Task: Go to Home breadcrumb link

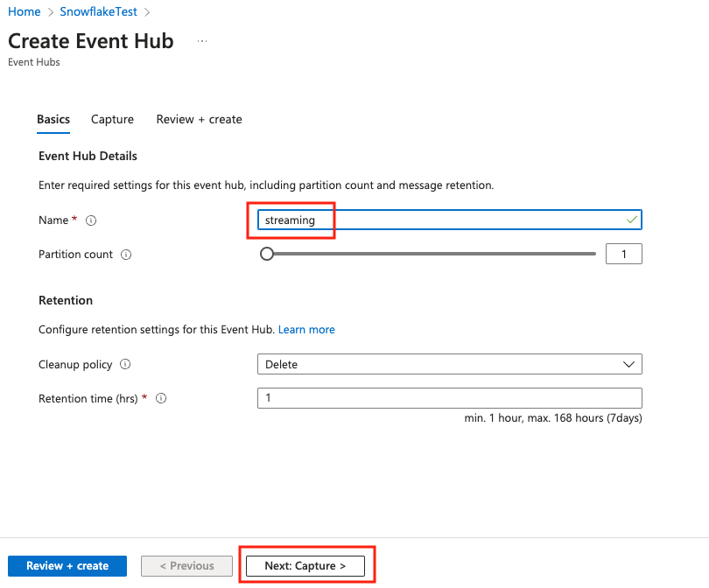Action: pos(25,11)
